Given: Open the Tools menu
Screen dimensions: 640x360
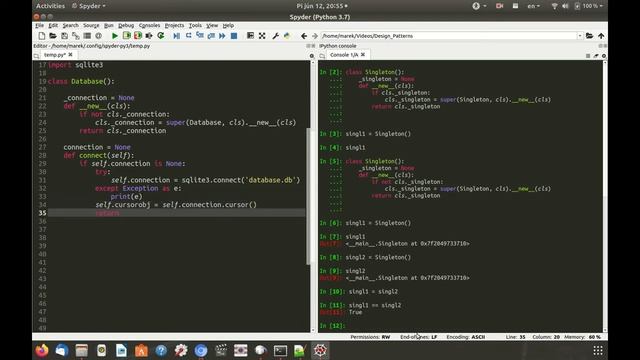Looking at the screenshot, I should click(195, 25).
